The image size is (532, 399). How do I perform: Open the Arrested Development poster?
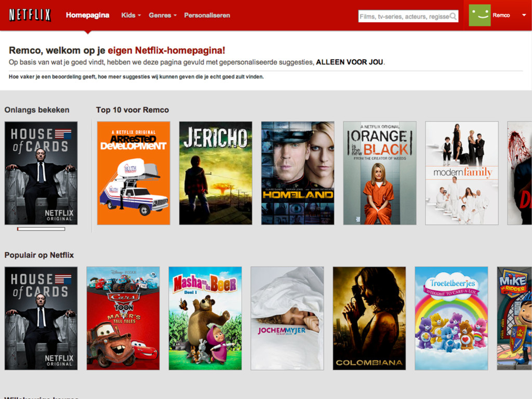134,173
